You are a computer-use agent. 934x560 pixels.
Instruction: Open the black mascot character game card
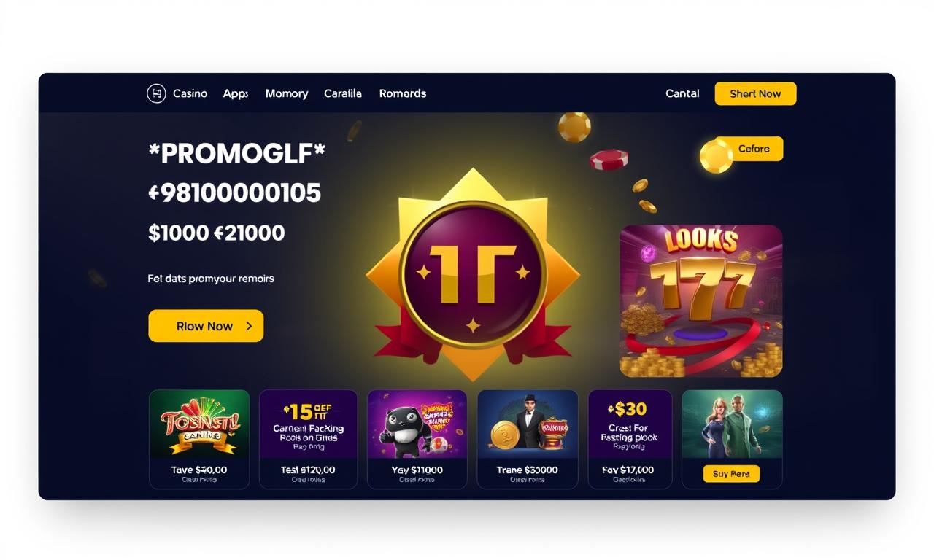pos(417,439)
